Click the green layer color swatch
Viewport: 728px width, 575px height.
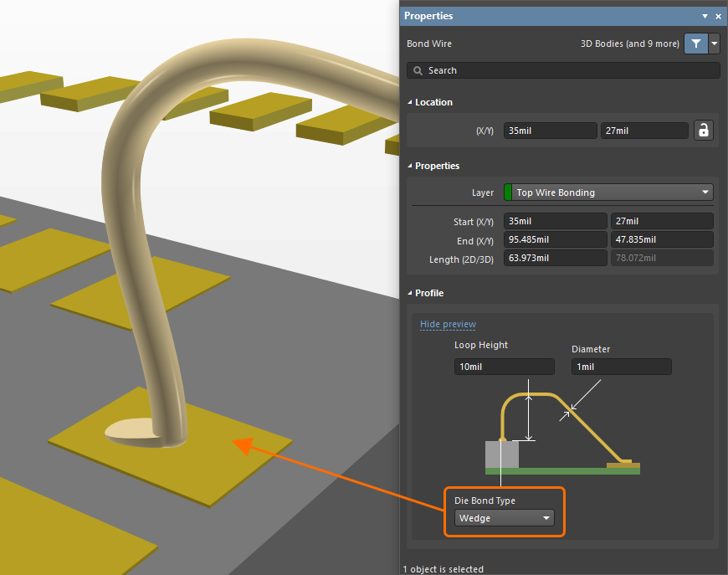(x=508, y=193)
